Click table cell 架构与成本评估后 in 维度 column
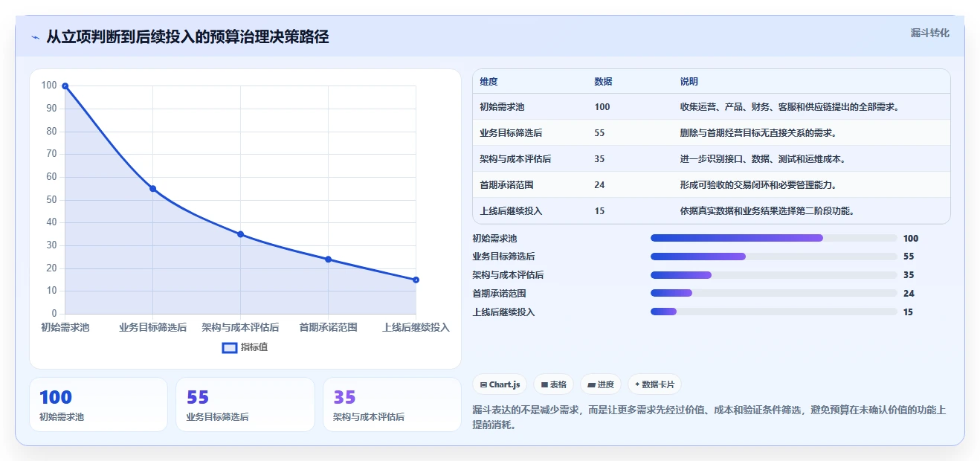Screen dimensions: 980x461 (516, 159)
